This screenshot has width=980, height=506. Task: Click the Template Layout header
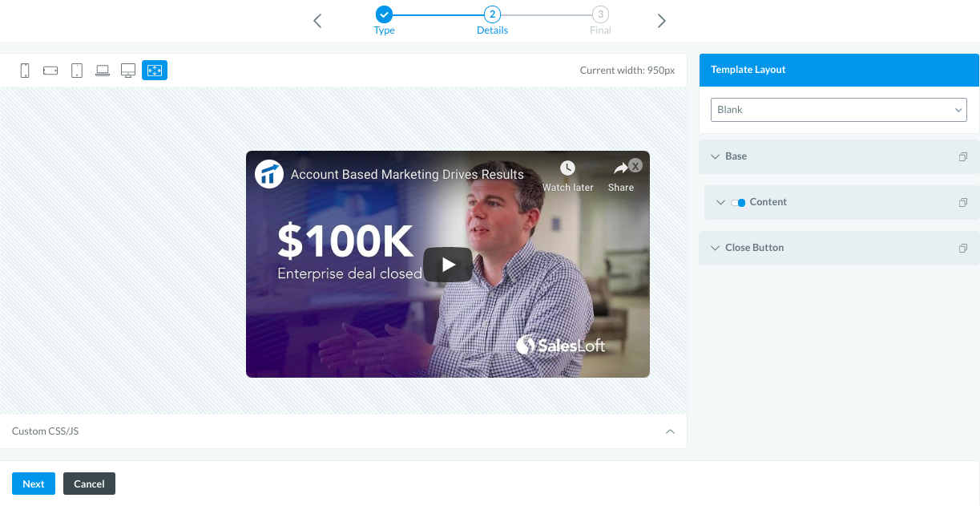(839, 70)
